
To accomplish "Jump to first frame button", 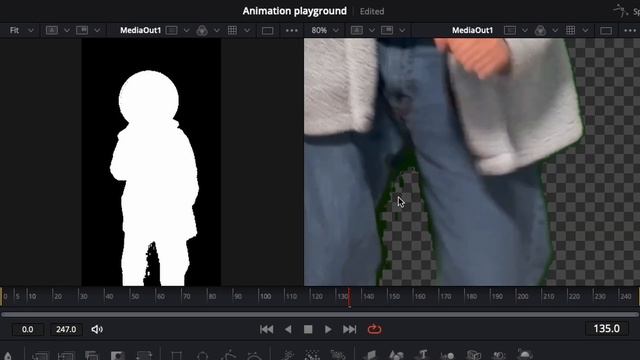I will click(267, 329).
